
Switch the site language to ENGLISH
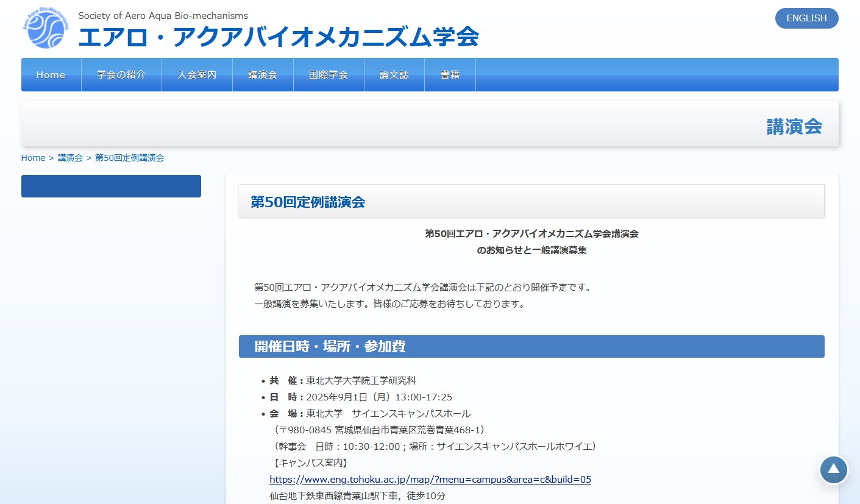pyautogui.click(x=806, y=18)
